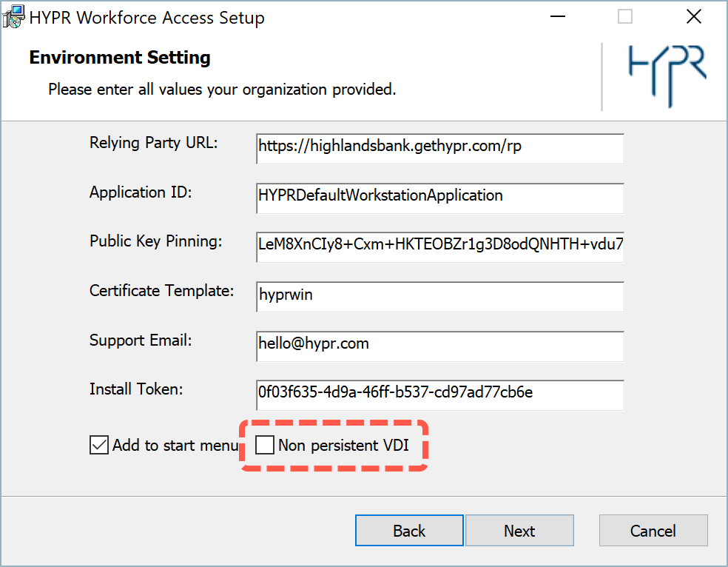Click the Add to start menu label
Viewport: 728px width, 567px height.
(x=175, y=446)
